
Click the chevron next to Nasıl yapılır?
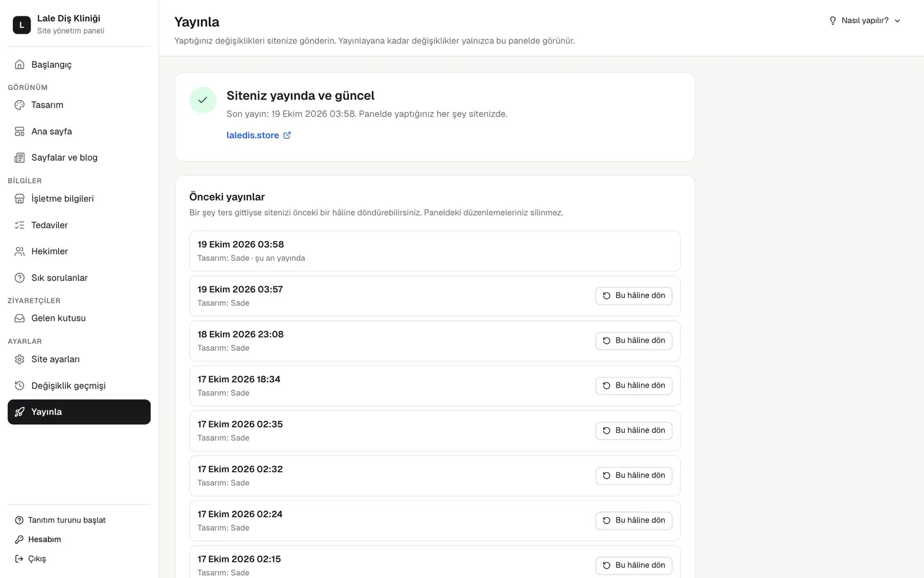tap(897, 21)
